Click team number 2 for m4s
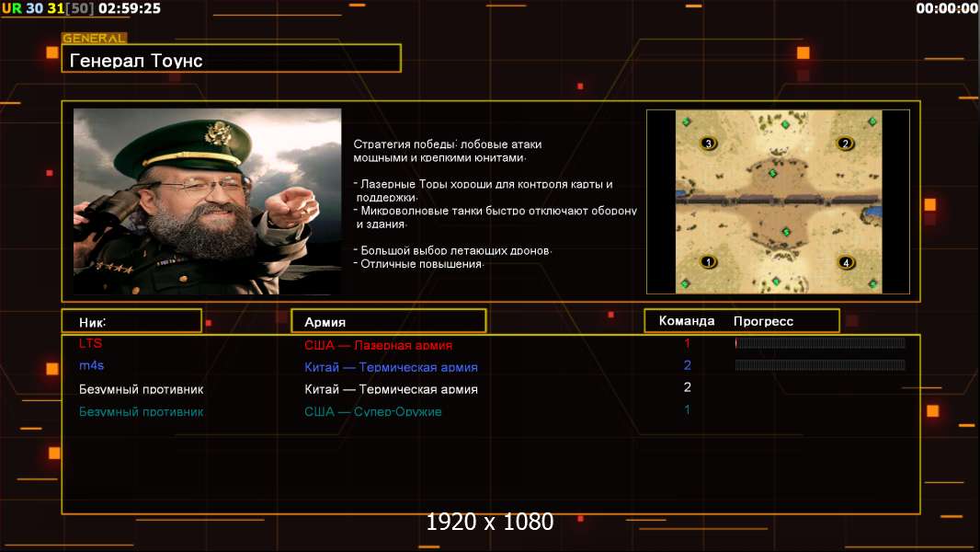Screen dimensions: 980x552 click(x=687, y=365)
